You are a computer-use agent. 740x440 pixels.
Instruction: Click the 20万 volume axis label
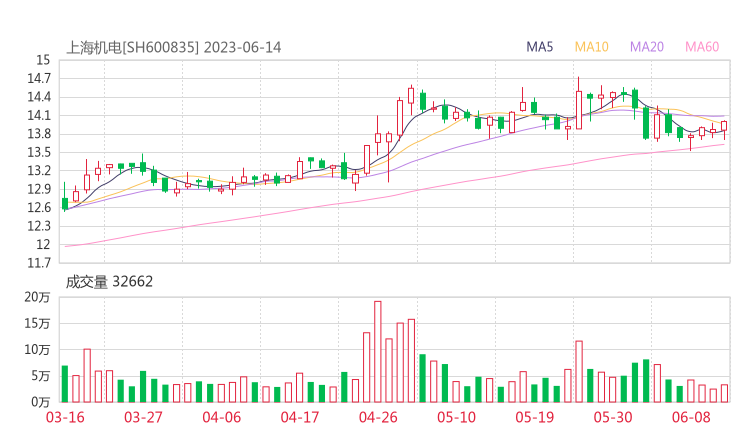37,297
